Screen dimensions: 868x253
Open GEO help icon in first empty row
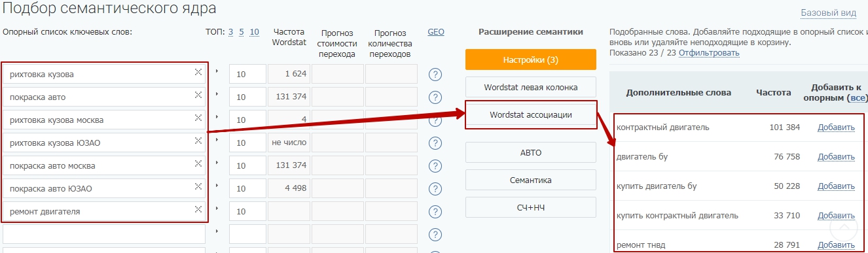[x=435, y=235]
